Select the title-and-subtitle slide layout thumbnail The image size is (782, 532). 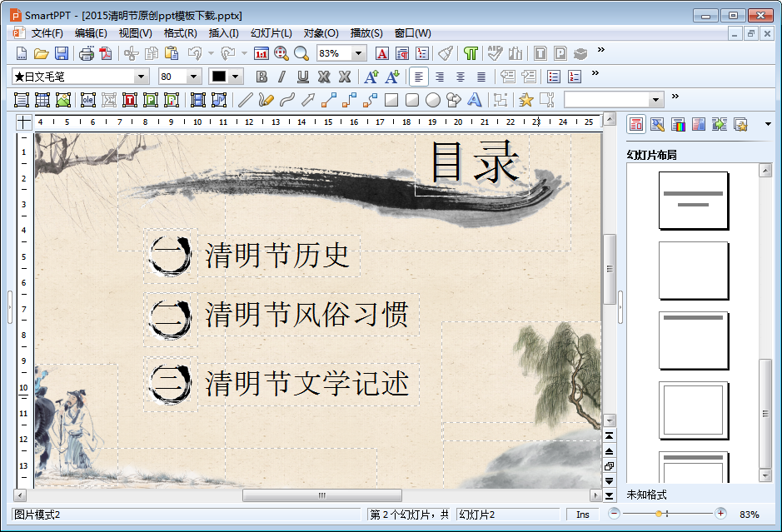pos(693,200)
